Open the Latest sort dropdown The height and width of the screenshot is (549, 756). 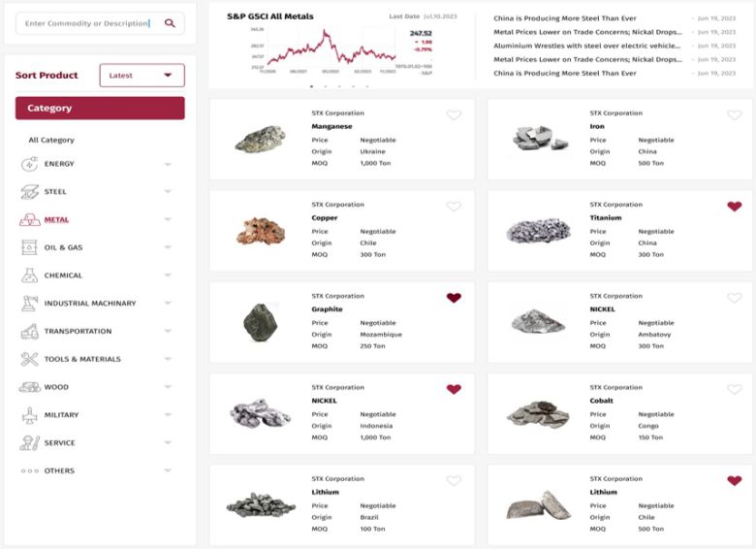click(142, 76)
